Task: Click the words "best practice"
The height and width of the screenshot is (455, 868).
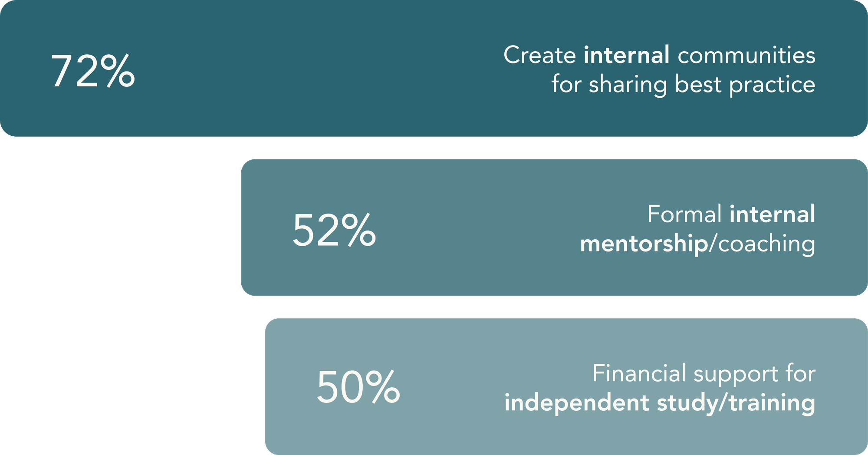Action: [745, 85]
